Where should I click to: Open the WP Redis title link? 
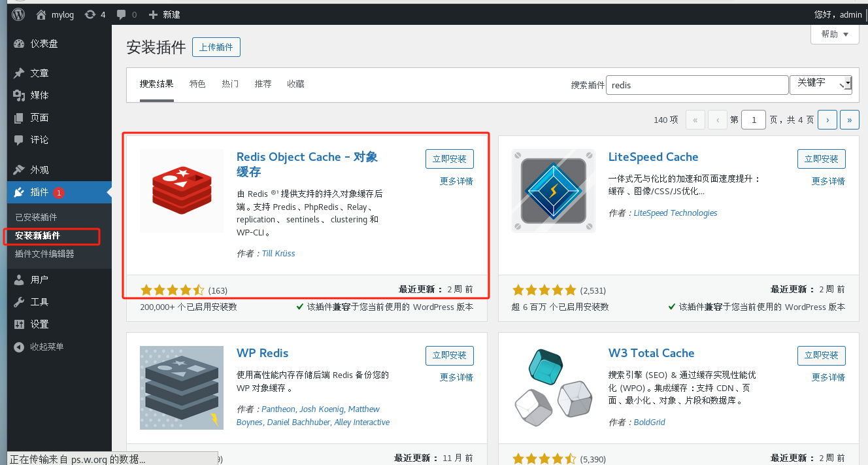click(262, 353)
